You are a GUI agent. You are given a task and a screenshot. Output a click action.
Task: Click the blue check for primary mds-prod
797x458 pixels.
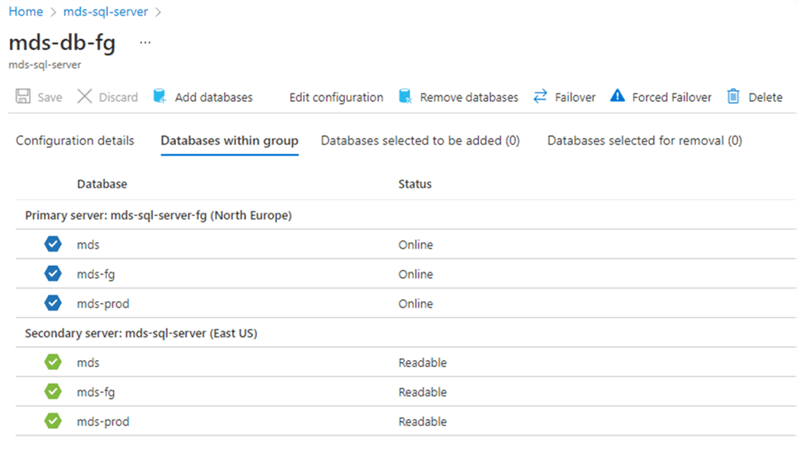coord(53,303)
